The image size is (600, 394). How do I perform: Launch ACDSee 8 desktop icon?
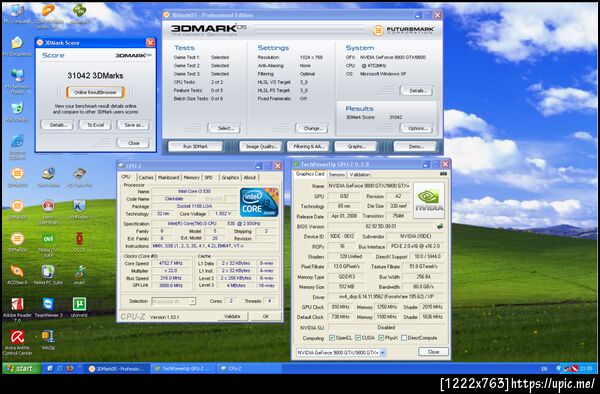point(17,274)
